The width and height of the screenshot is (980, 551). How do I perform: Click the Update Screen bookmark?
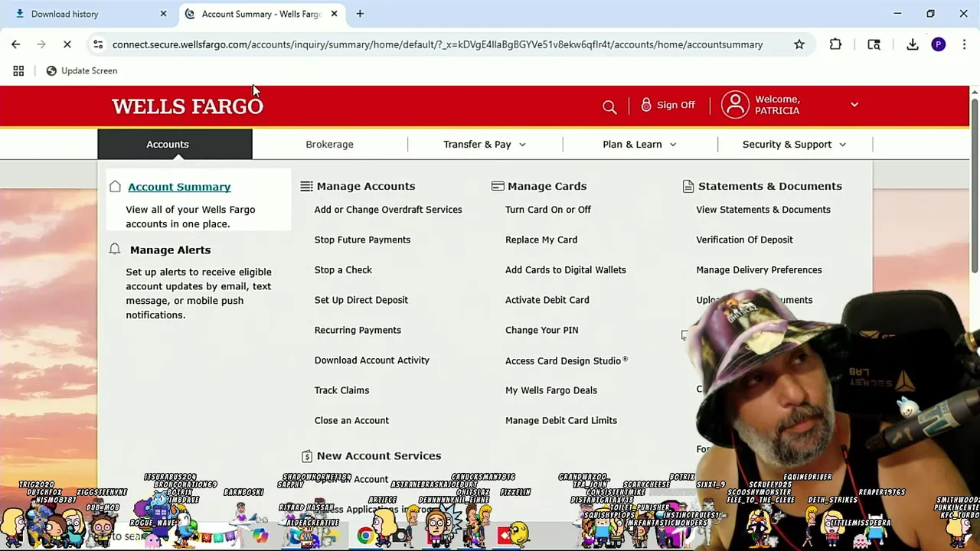coord(82,70)
